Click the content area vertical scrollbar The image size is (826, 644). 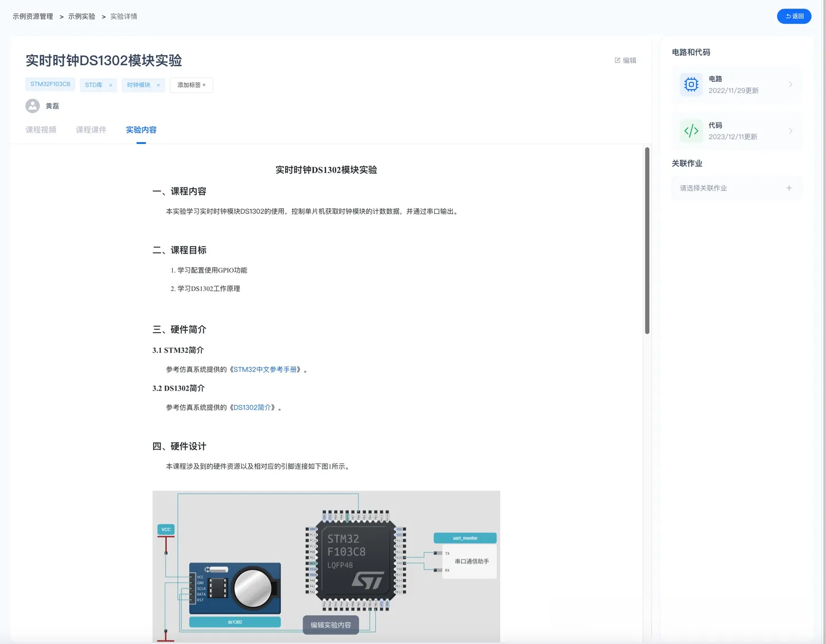(x=647, y=241)
